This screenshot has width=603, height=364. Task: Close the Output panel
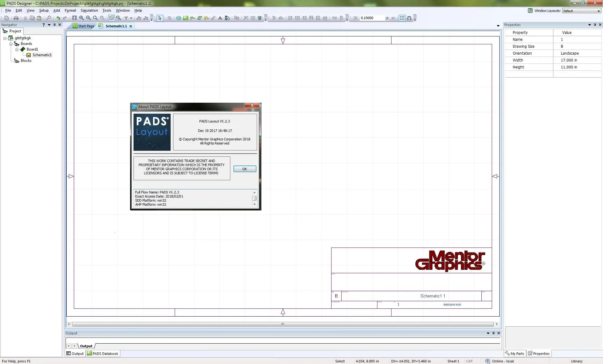click(499, 333)
